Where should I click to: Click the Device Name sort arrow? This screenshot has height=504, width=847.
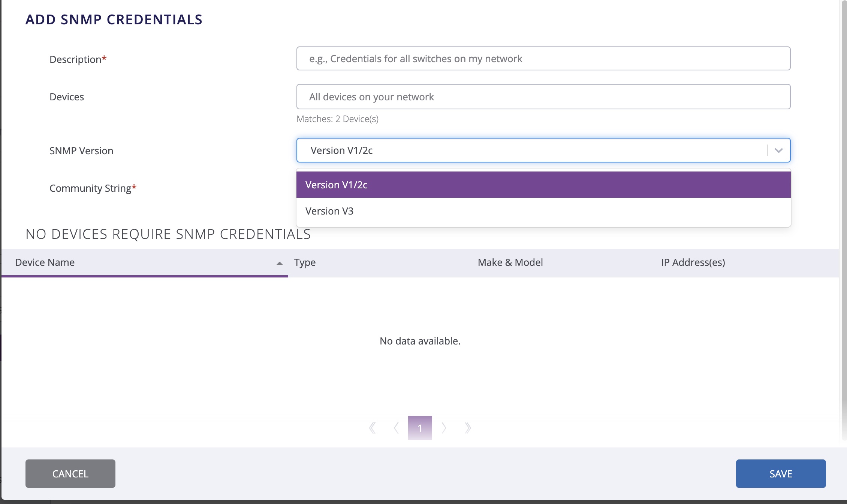(279, 263)
